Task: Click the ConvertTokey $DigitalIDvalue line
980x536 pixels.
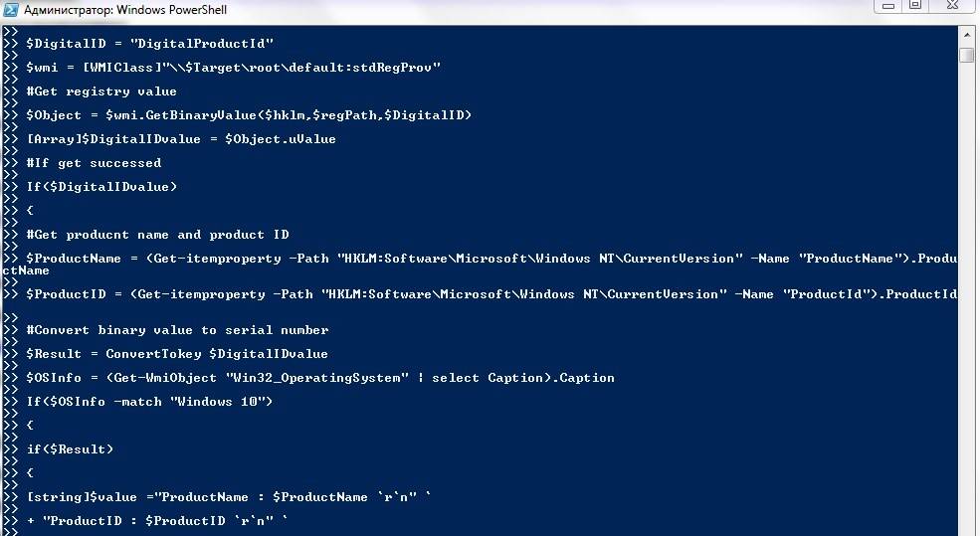Action: [177, 354]
